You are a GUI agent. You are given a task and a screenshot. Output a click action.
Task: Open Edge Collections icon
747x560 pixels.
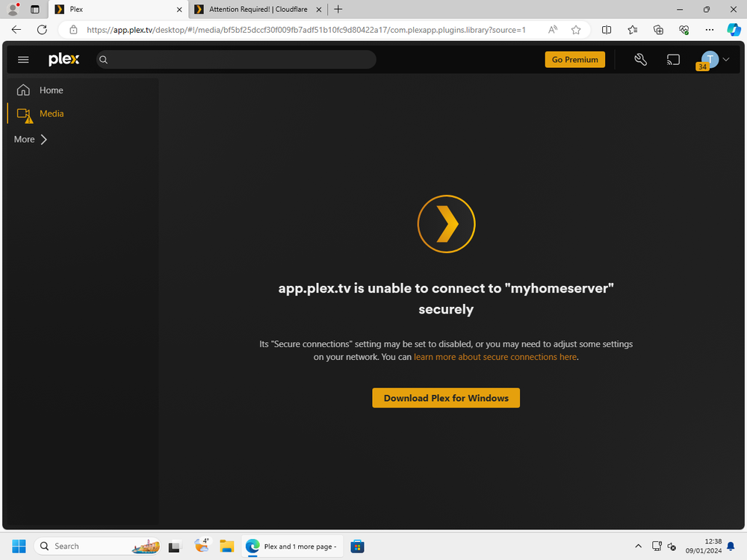(658, 30)
